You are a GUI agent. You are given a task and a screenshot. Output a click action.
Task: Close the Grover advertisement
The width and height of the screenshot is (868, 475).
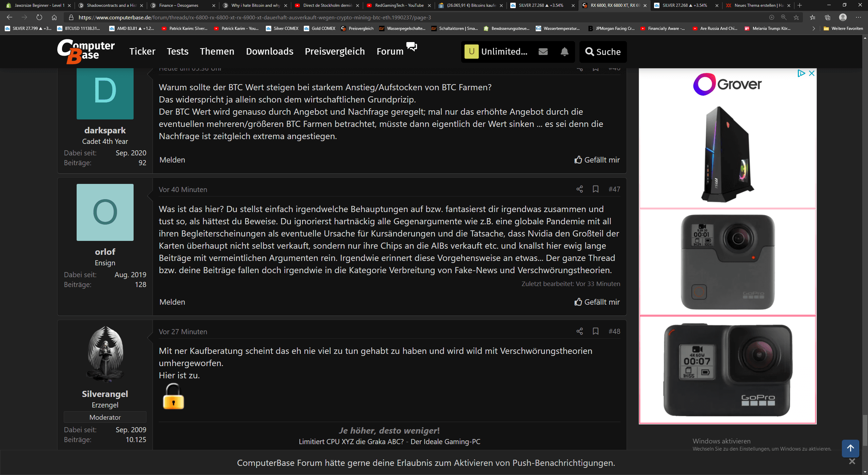tap(812, 73)
